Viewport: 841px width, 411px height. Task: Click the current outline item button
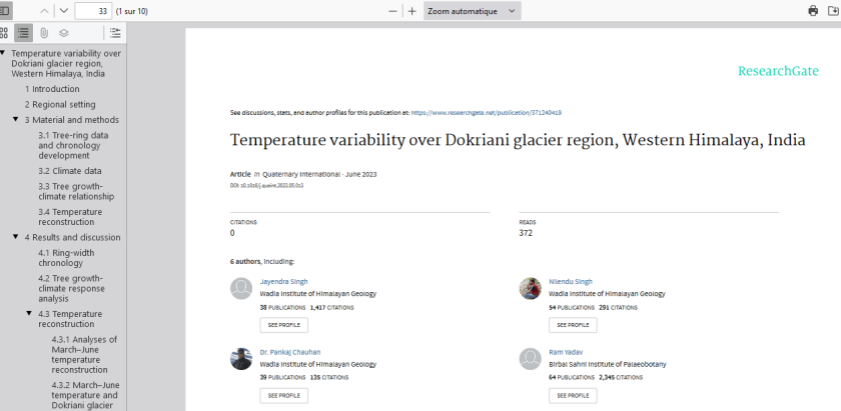click(114, 32)
